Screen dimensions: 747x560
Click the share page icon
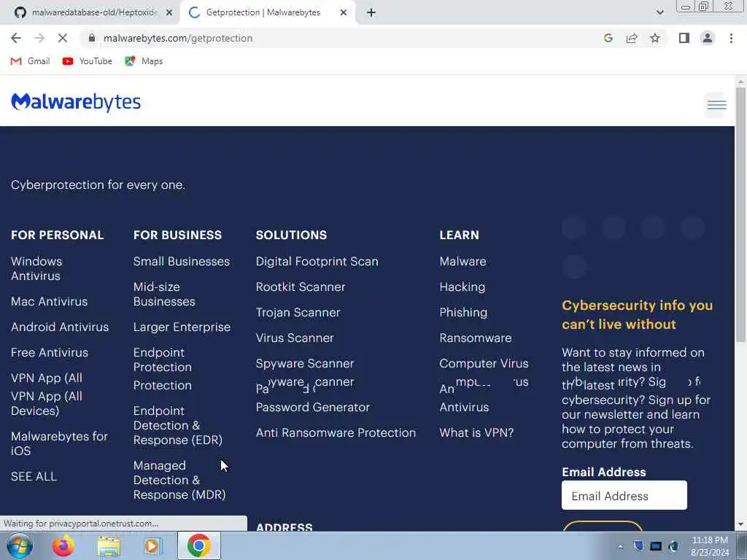point(632,38)
